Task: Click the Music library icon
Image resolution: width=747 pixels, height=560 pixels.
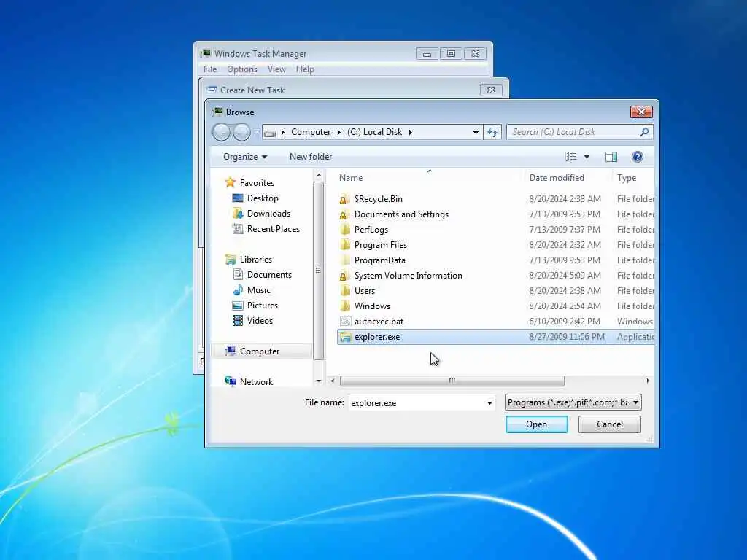Action: coord(238,290)
